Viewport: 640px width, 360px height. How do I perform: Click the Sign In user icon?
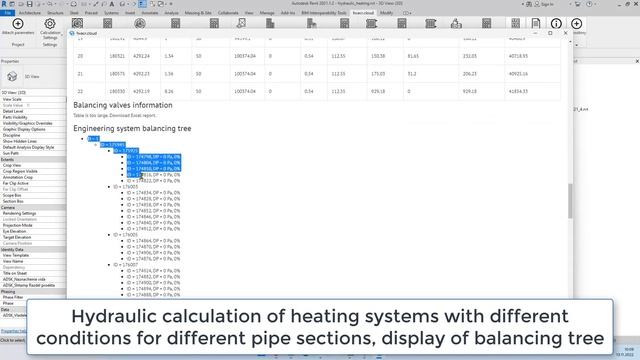tap(537, 4)
